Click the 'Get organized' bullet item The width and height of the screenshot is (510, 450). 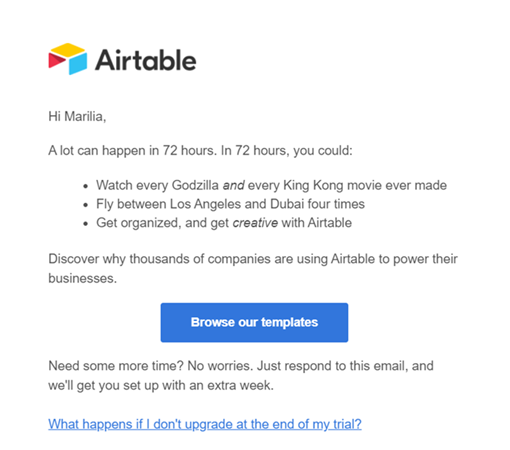224,223
